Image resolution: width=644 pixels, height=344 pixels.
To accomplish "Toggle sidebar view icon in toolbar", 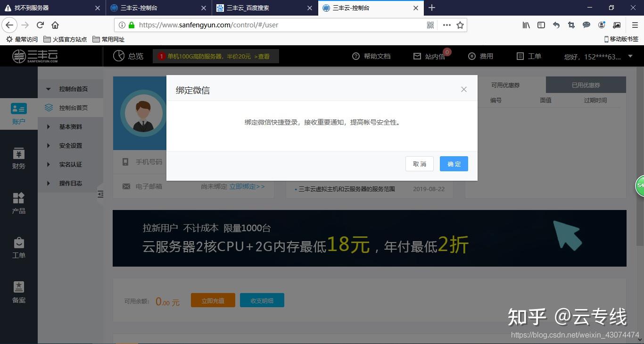I will pyautogui.click(x=541, y=25).
